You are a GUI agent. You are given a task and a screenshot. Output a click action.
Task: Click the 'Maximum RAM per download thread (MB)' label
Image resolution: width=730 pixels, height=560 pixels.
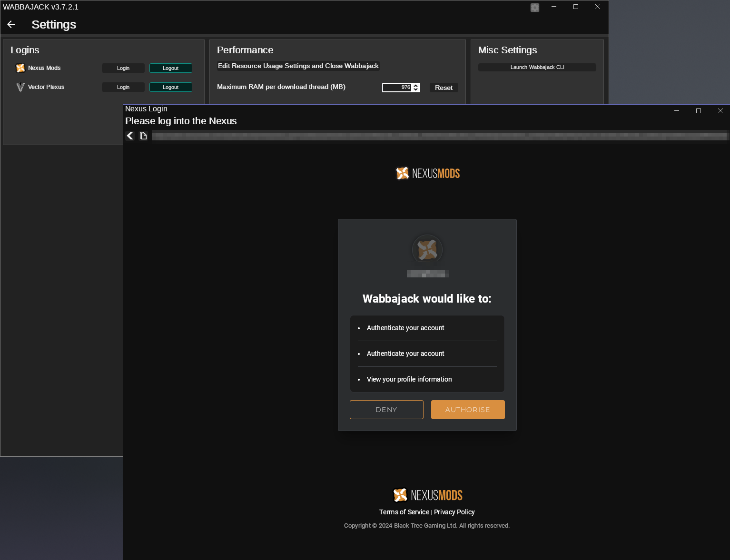coord(281,87)
